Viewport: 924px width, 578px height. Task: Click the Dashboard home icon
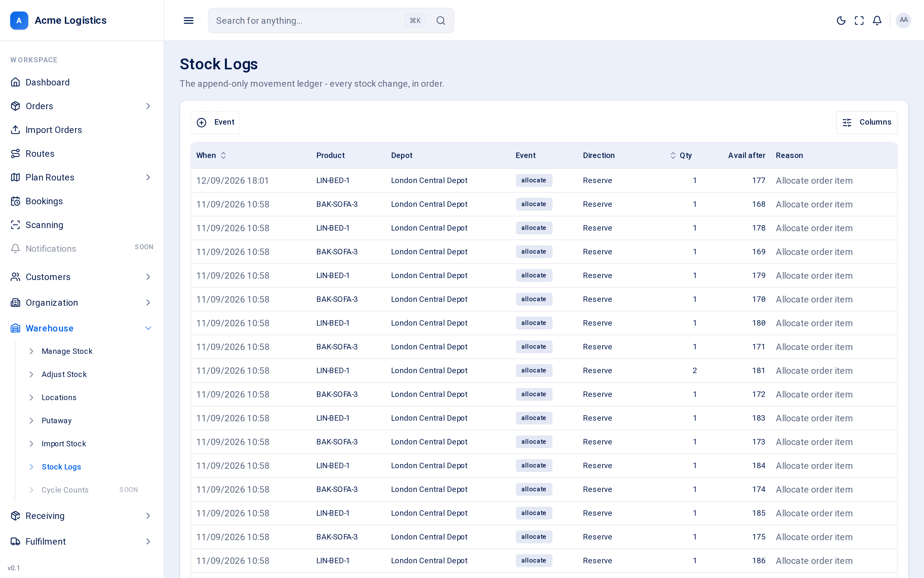coord(15,82)
